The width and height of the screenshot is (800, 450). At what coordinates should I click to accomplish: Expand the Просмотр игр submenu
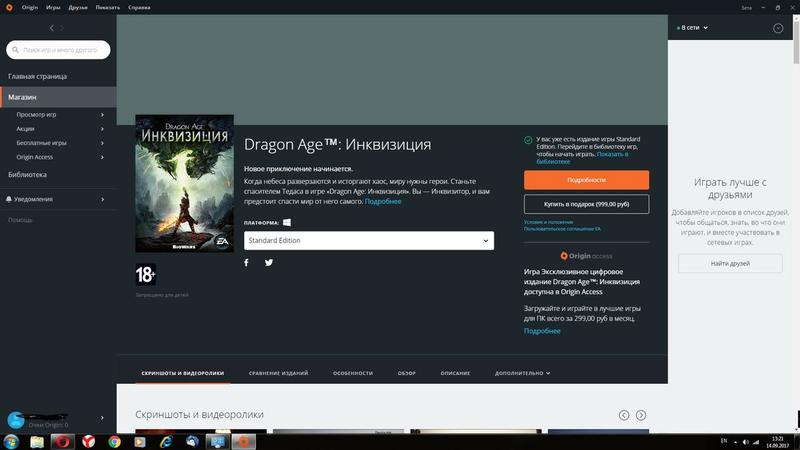tap(103, 115)
